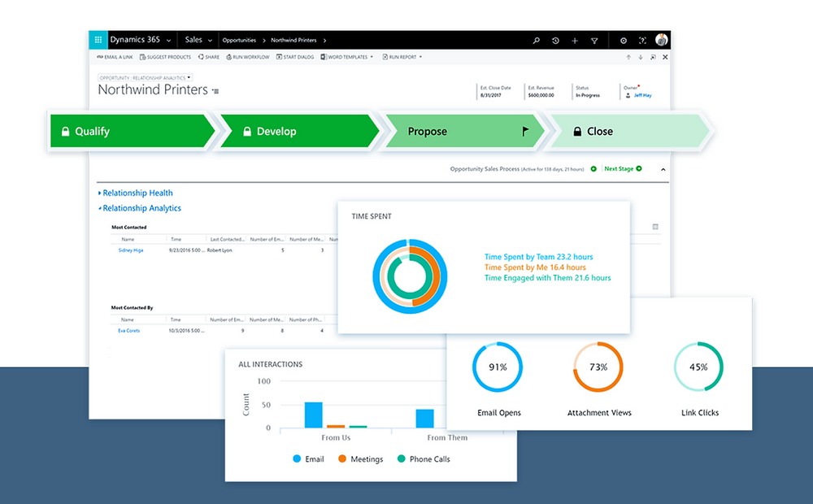Screen dimensions: 813x504
Task: Click the Time Spent donut chart
Action: (410, 276)
